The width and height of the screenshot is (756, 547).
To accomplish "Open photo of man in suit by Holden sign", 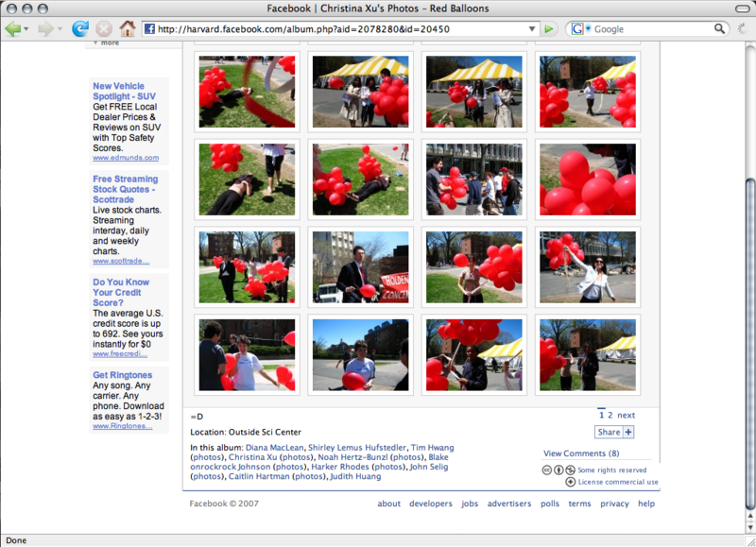I will (x=360, y=267).
